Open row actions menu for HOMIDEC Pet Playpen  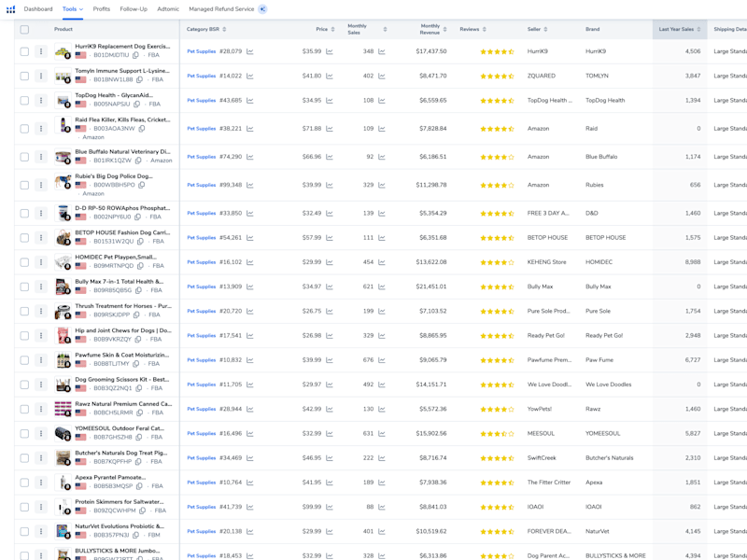[x=41, y=262]
